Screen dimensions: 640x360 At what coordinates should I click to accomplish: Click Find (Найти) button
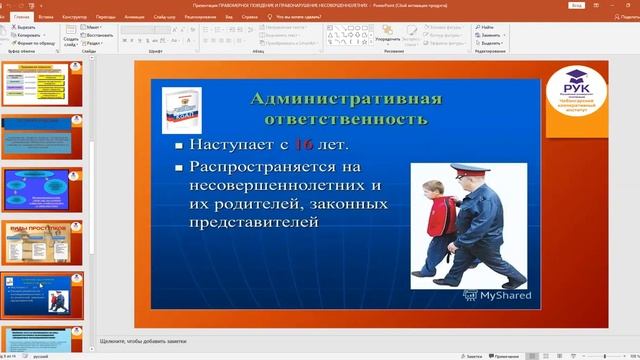[485, 27]
